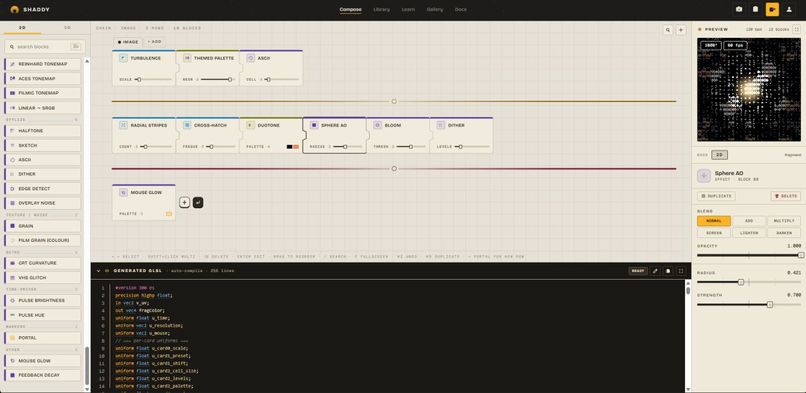
Task: Open the Compose tab
Action: tap(351, 9)
